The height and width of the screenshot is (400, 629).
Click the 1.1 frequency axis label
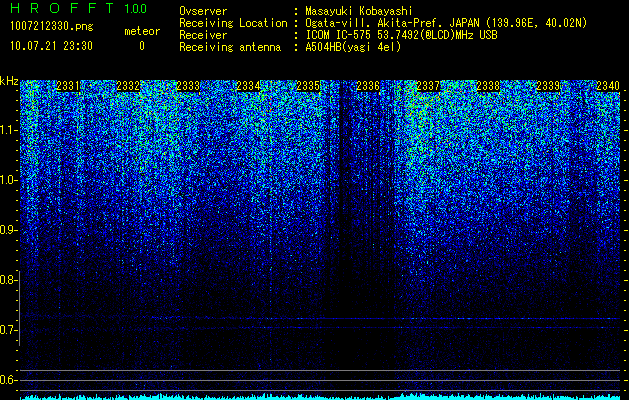tap(9, 130)
